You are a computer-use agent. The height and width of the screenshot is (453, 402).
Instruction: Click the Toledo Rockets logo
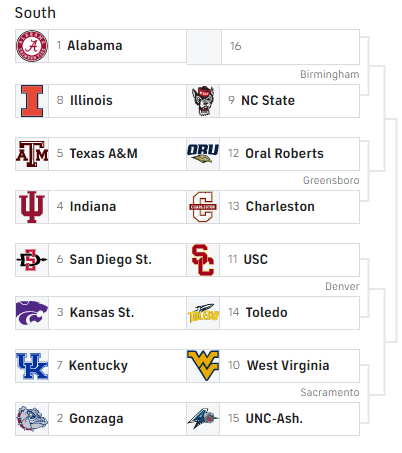203,313
